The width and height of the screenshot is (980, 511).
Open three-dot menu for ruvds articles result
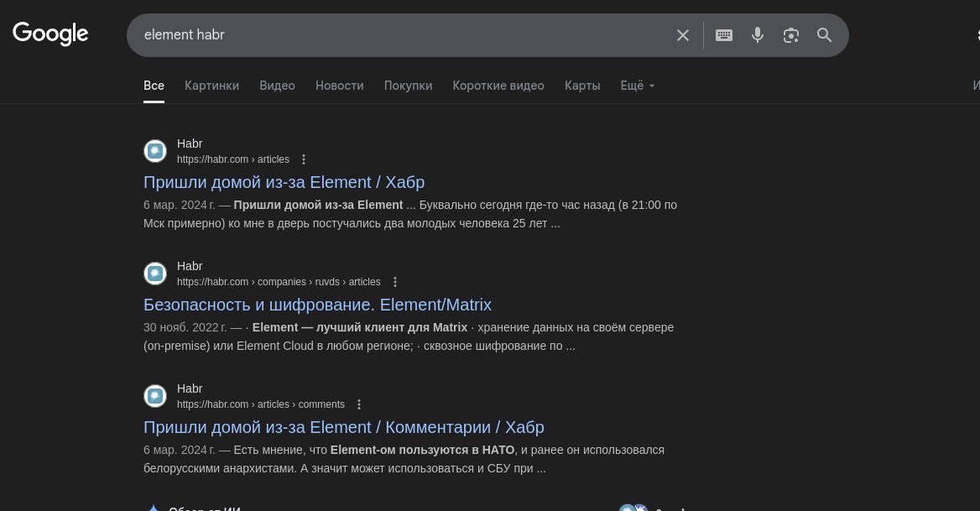click(395, 282)
